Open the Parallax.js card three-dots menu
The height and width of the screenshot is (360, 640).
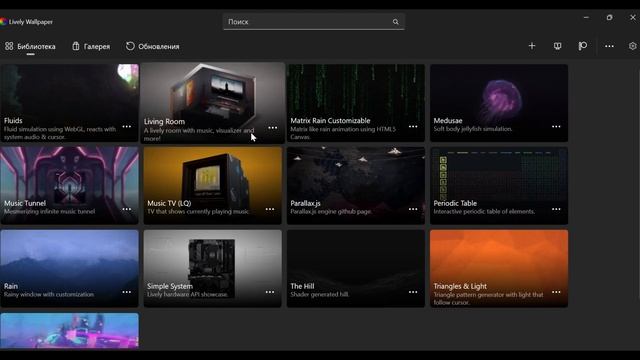pos(413,209)
